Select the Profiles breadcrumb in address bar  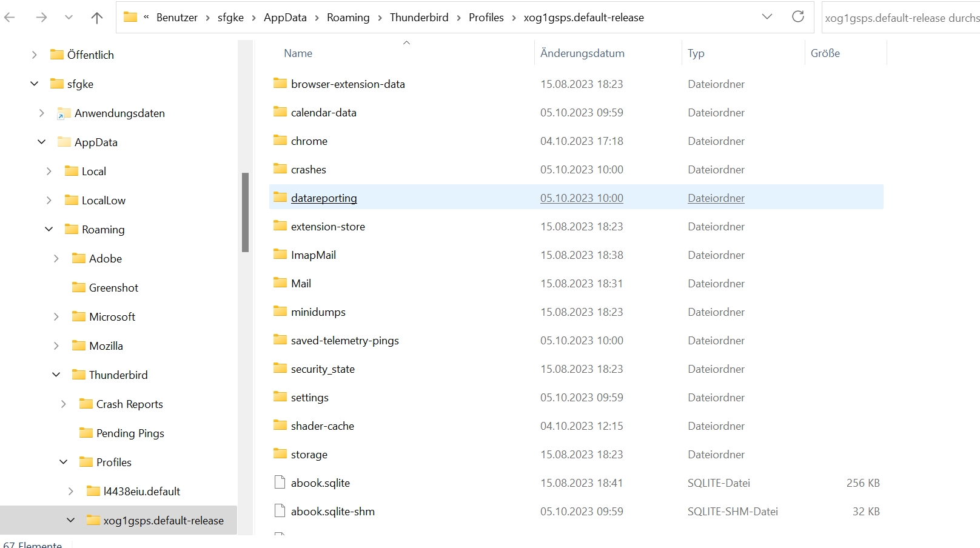(x=486, y=18)
